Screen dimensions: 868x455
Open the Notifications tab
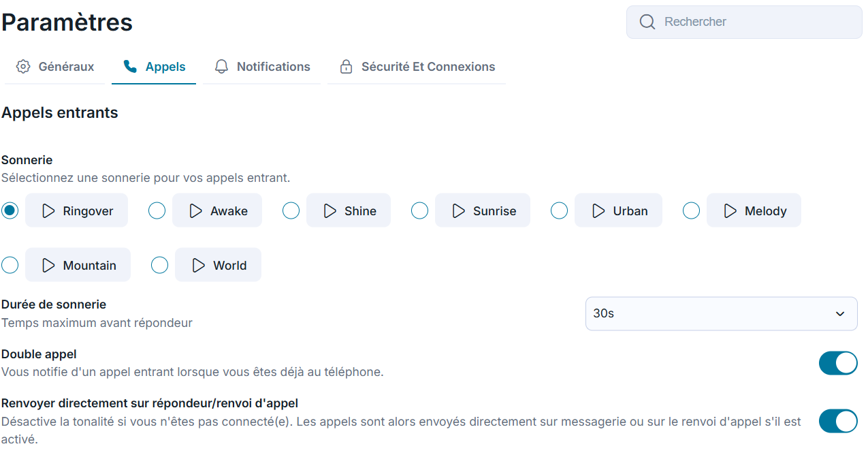[x=262, y=67]
